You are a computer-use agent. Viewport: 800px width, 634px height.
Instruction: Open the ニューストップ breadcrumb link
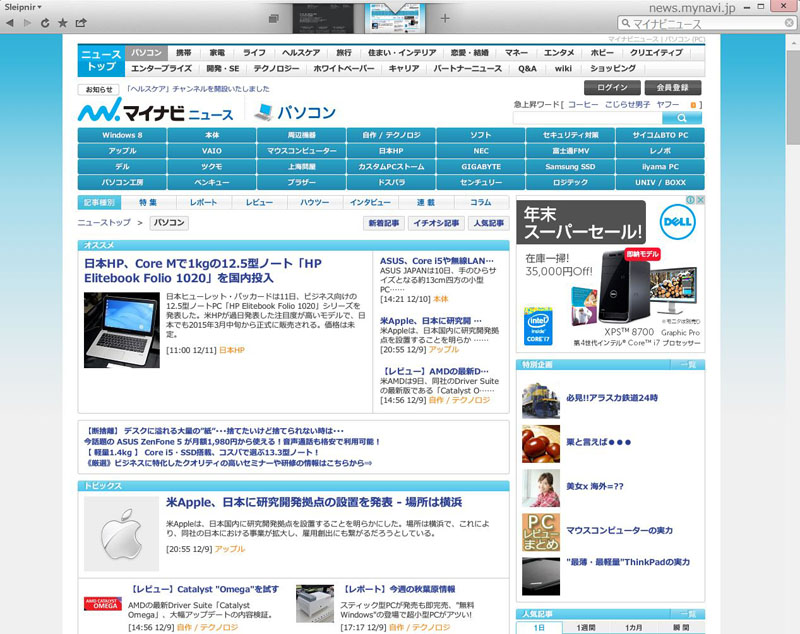pyautogui.click(x=104, y=223)
